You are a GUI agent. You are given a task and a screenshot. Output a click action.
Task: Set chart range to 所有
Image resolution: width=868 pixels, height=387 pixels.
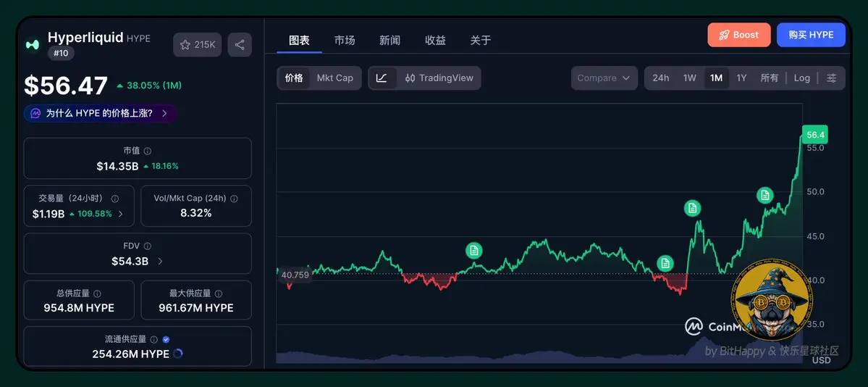click(770, 78)
